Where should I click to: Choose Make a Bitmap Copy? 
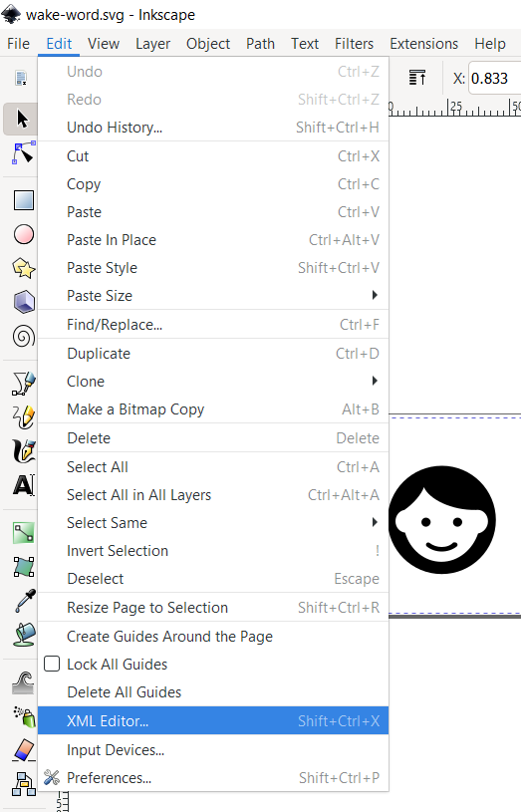(213, 409)
